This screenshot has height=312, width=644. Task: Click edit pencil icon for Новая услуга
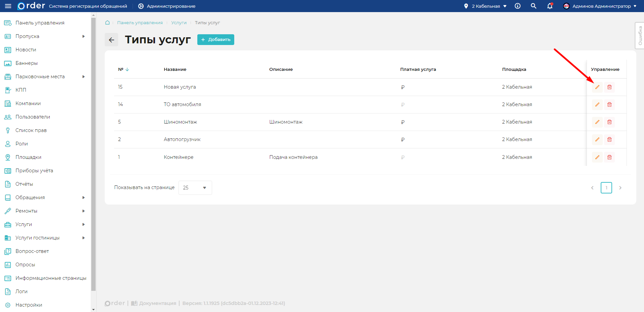(x=597, y=87)
